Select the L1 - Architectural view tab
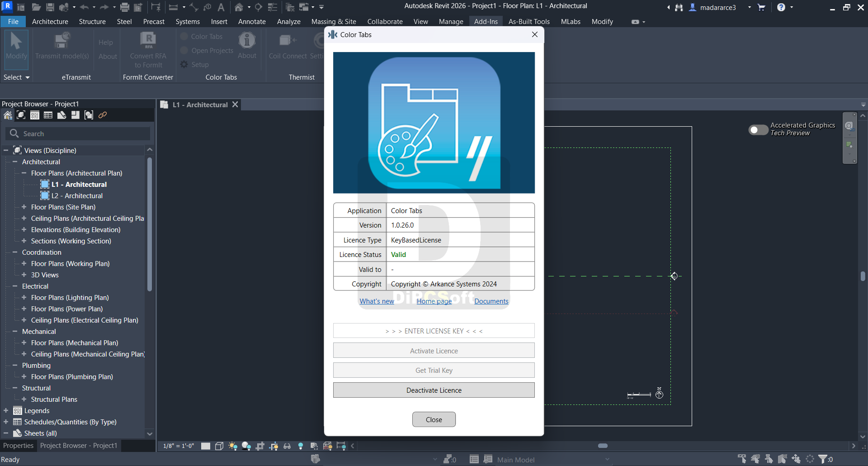Image resolution: width=868 pixels, height=466 pixels. coord(200,105)
